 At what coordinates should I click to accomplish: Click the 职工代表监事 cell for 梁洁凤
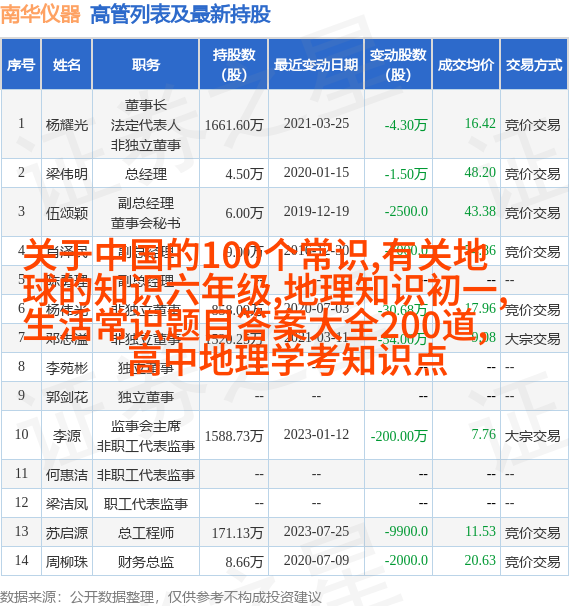click(x=146, y=504)
